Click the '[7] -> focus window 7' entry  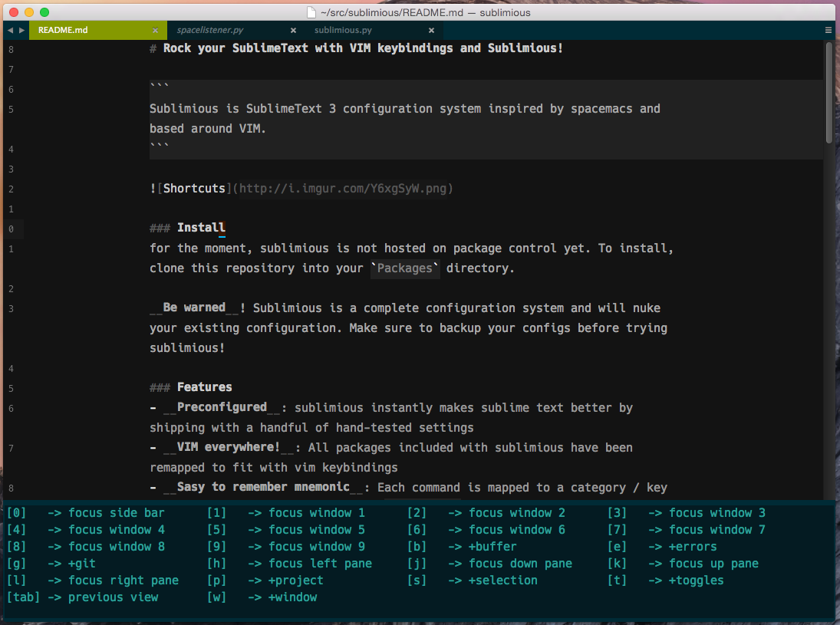click(687, 530)
